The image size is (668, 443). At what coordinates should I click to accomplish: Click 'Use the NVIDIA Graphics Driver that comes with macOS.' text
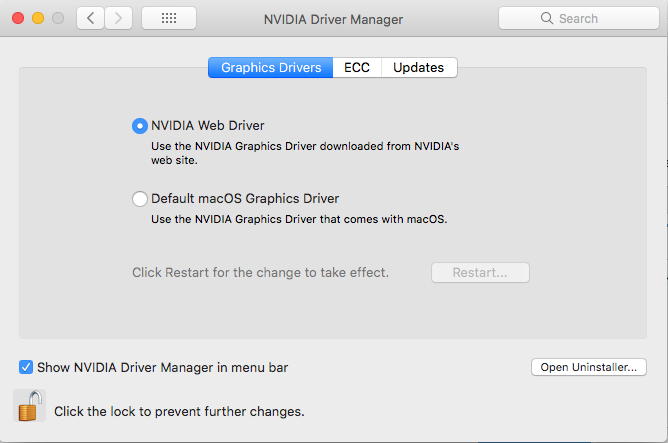[x=299, y=219]
